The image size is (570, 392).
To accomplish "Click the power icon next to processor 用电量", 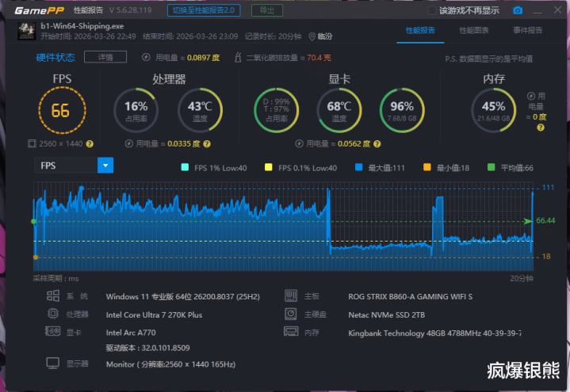I will click(129, 144).
